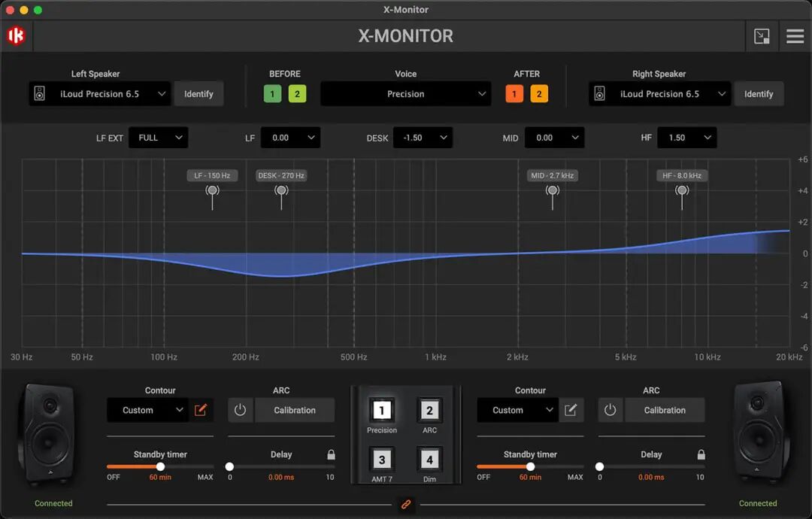This screenshot has height=519, width=812.
Task: Select BEFORE preset 2
Action: coord(297,94)
